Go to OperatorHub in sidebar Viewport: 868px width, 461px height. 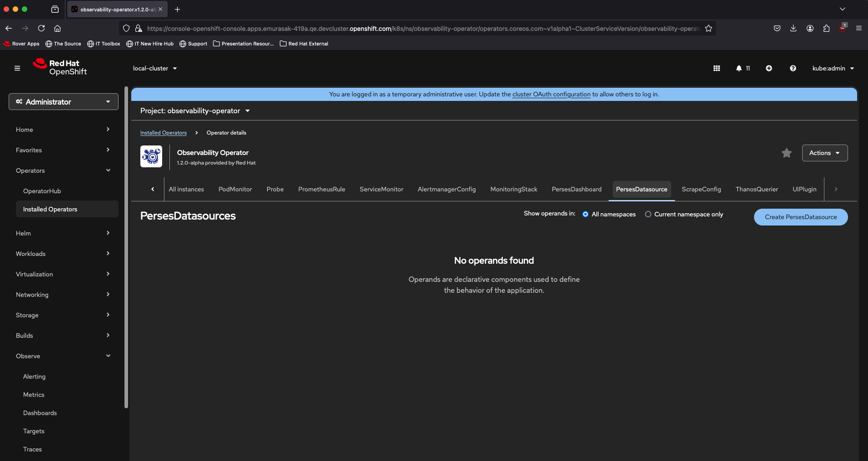[67, 191]
